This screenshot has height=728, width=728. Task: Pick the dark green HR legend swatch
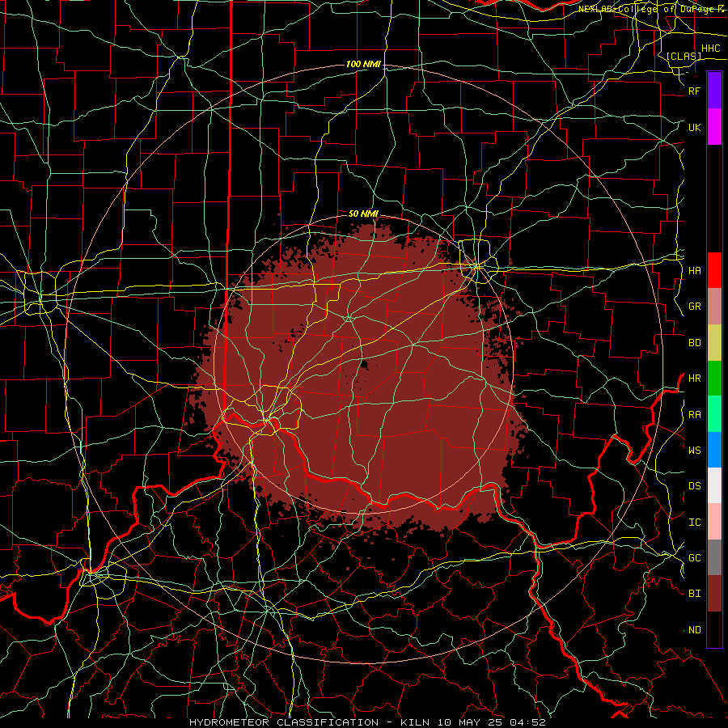pyautogui.click(x=714, y=379)
